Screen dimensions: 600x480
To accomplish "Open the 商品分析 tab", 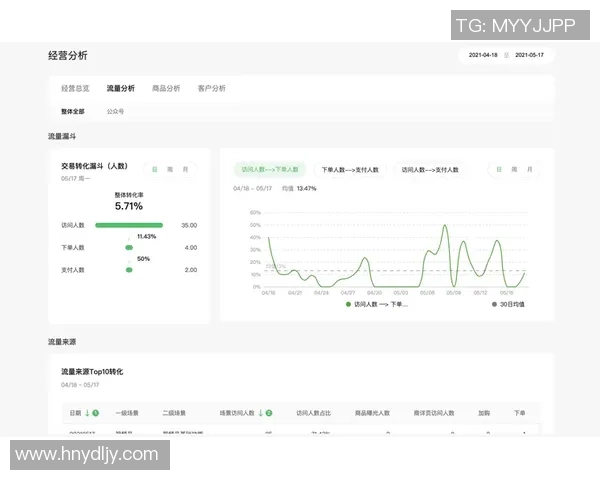I will point(166,89).
